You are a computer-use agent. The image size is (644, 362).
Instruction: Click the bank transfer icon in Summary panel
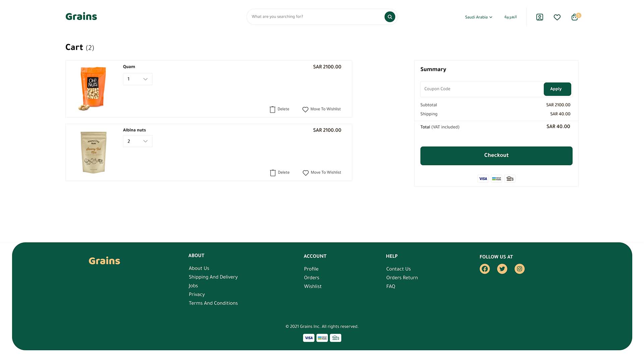click(510, 179)
